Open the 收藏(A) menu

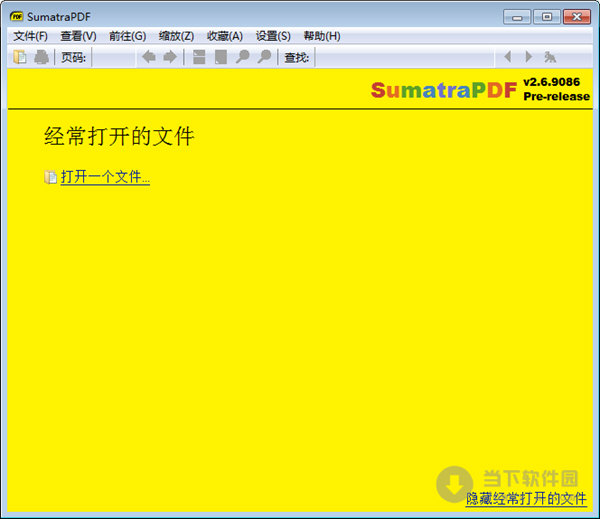pyautogui.click(x=225, y=36)
